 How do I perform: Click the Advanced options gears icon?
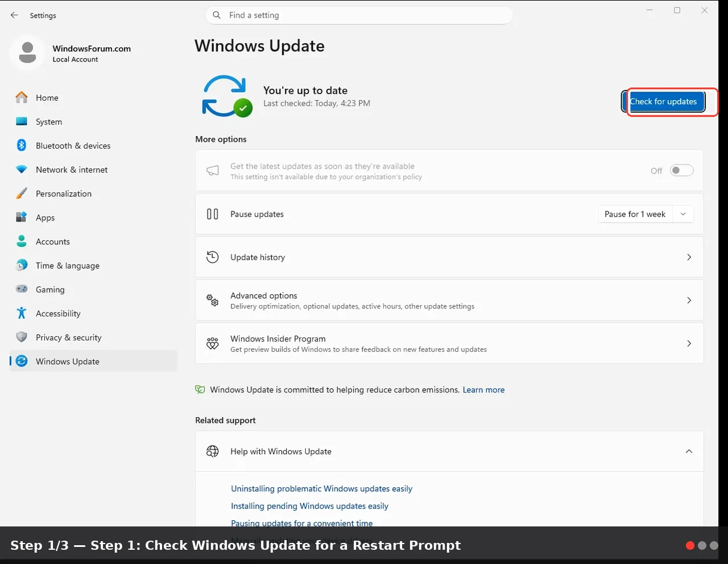pos(213,300)
